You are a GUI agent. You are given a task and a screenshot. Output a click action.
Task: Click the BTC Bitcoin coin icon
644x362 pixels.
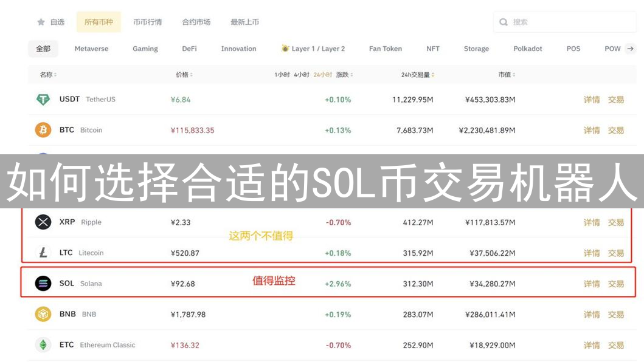click(x=43, y=130)
